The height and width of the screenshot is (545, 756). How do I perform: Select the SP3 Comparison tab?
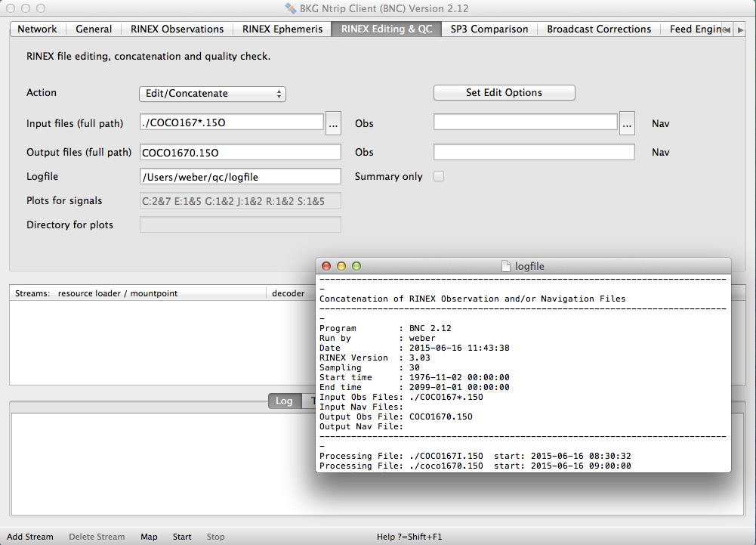(x=489, y=29)
